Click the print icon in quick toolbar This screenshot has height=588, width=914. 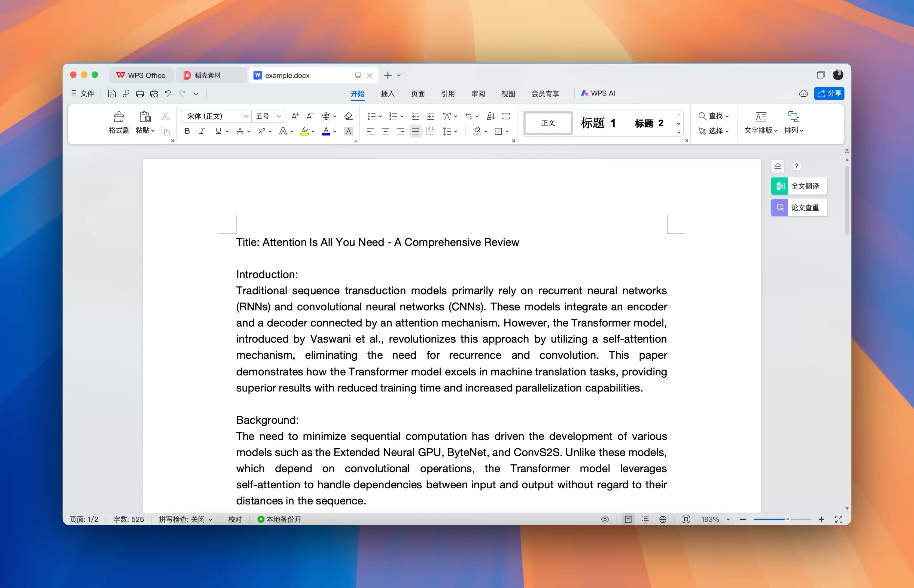[x=140, y=94]
